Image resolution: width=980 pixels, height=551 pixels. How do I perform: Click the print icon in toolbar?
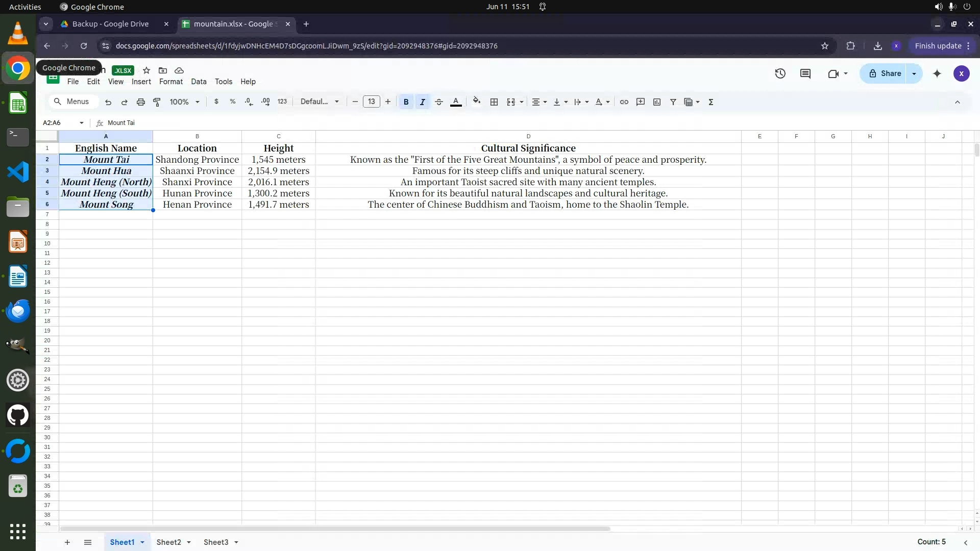[x=141, y=102]
